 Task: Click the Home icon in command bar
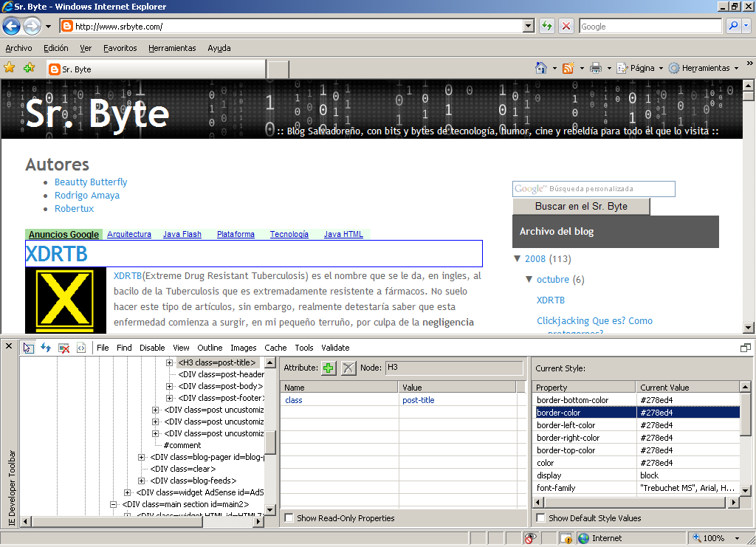point(541,68)
